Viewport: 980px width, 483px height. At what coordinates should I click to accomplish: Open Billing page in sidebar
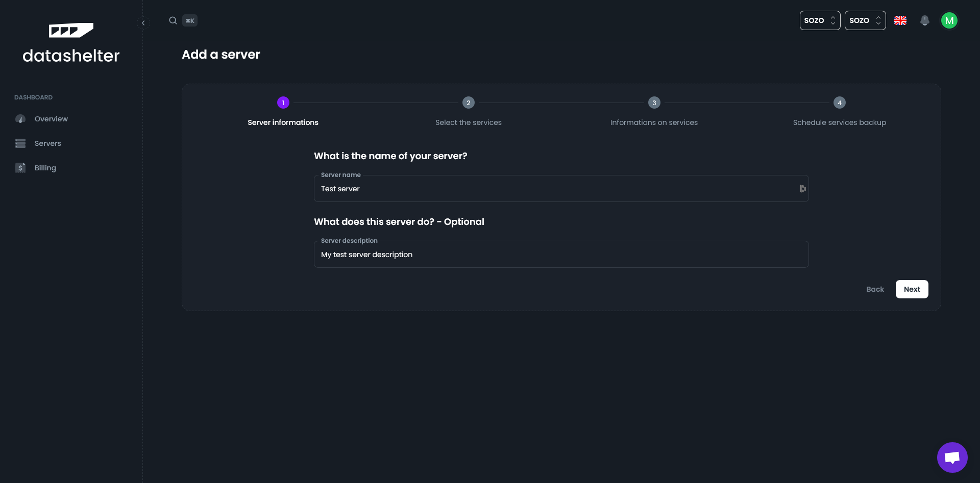pos(45,168)
